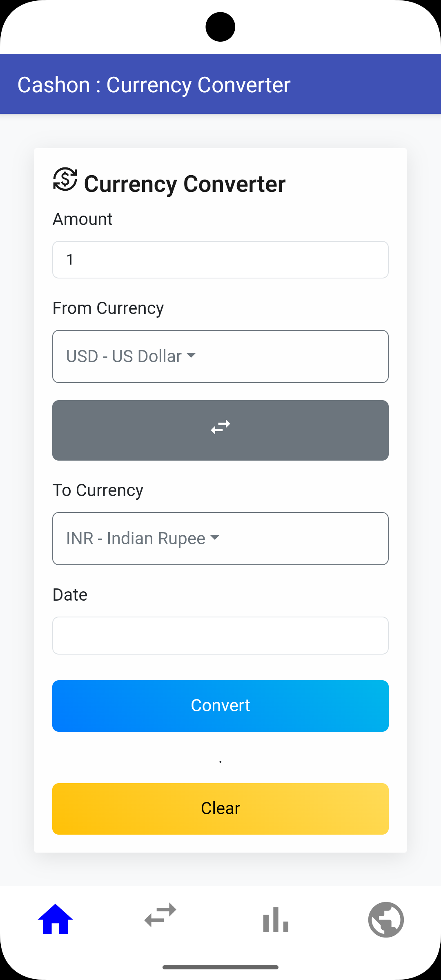Open the globe icon tab in bottom navigation

(x=386, y=920)
